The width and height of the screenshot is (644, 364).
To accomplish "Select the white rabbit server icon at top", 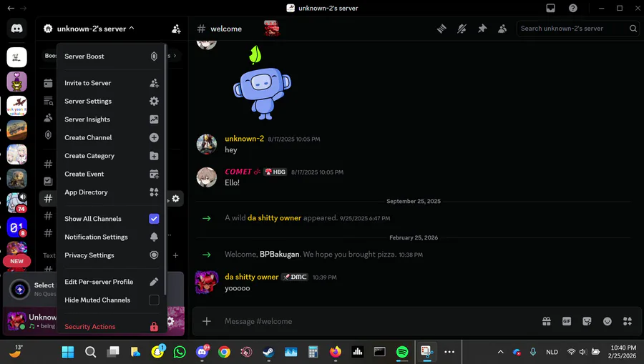I will (x=17, y=57).
